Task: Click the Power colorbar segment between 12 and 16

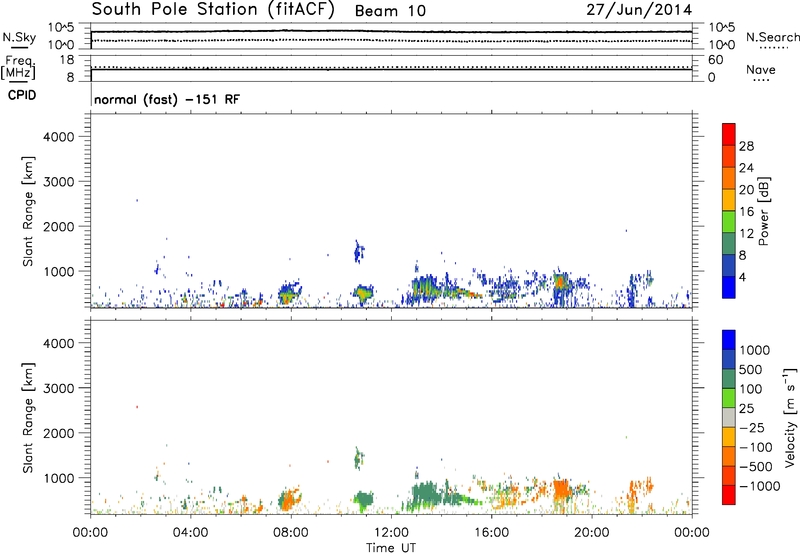Action: tap(729, 222)
